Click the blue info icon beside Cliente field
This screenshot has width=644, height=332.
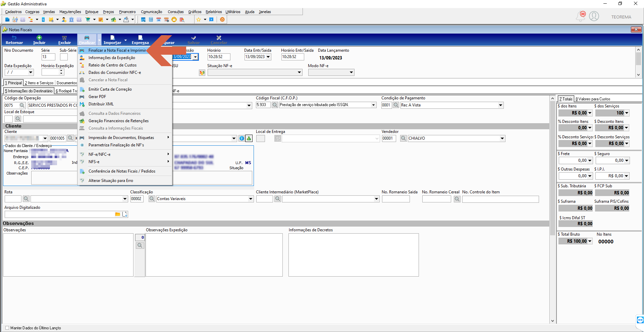(241, 138)
